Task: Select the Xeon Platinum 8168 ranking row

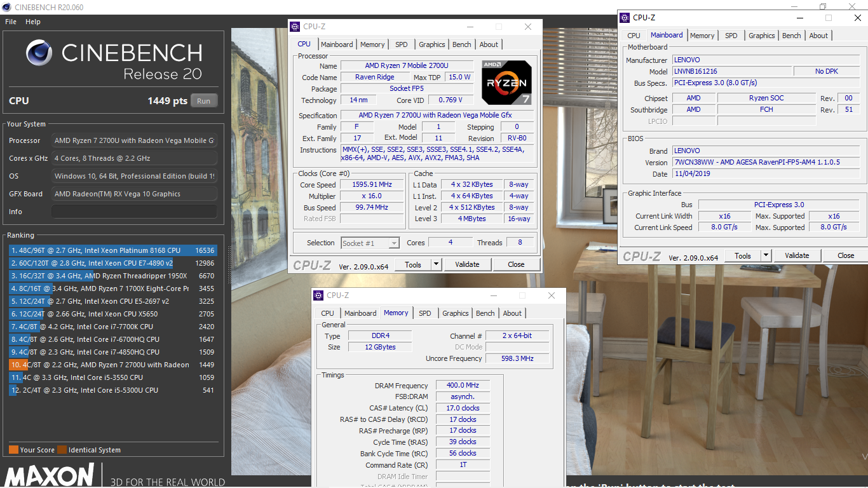Action: click(112, 250)
